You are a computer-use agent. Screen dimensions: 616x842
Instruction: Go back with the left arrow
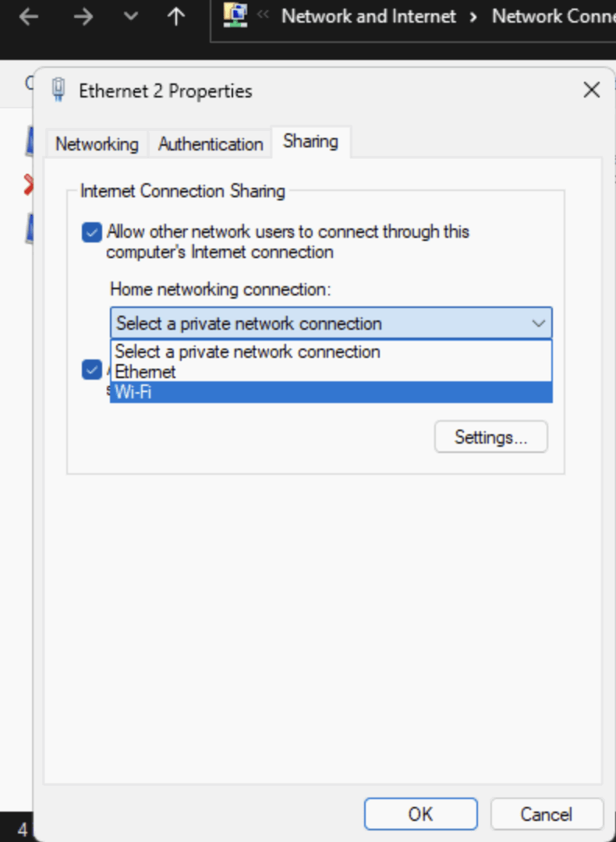(x=29, y=17)
